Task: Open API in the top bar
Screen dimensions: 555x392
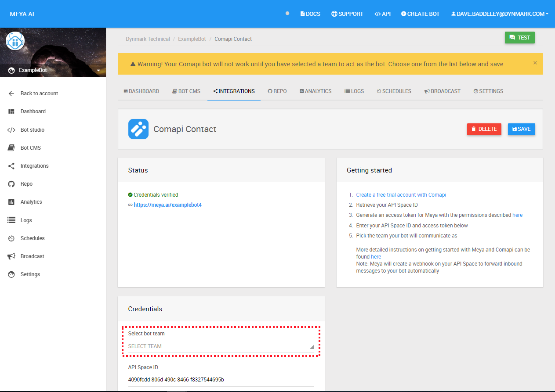Action: tap(382, 14)
